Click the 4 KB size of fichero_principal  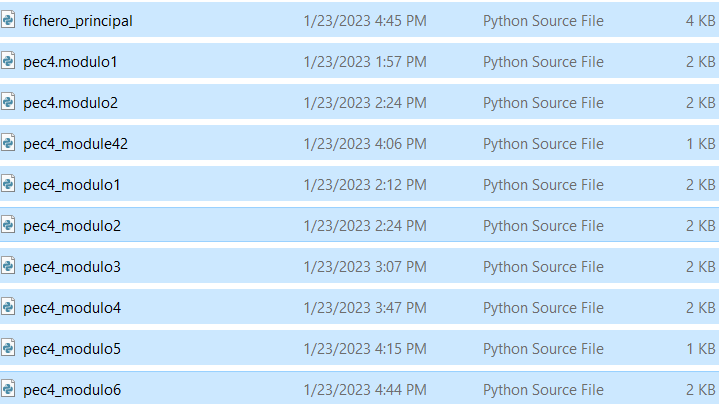point(700,21)
